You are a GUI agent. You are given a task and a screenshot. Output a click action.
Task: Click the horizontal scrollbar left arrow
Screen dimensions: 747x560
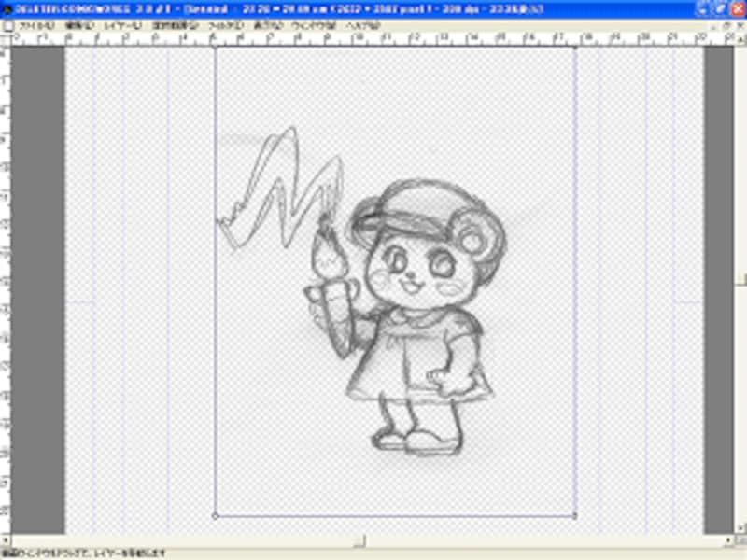click(x=6, y=540)
